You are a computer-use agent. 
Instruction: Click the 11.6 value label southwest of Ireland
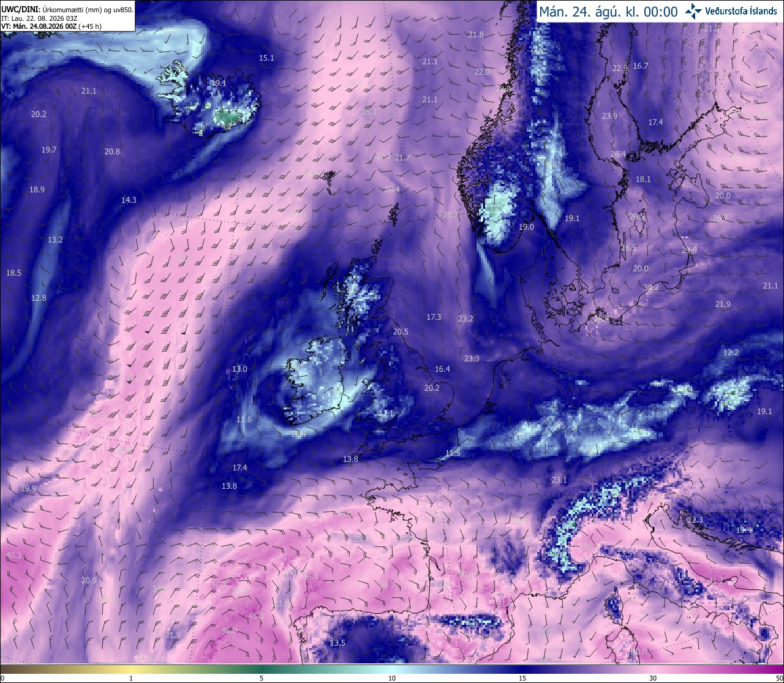(244, 419)
